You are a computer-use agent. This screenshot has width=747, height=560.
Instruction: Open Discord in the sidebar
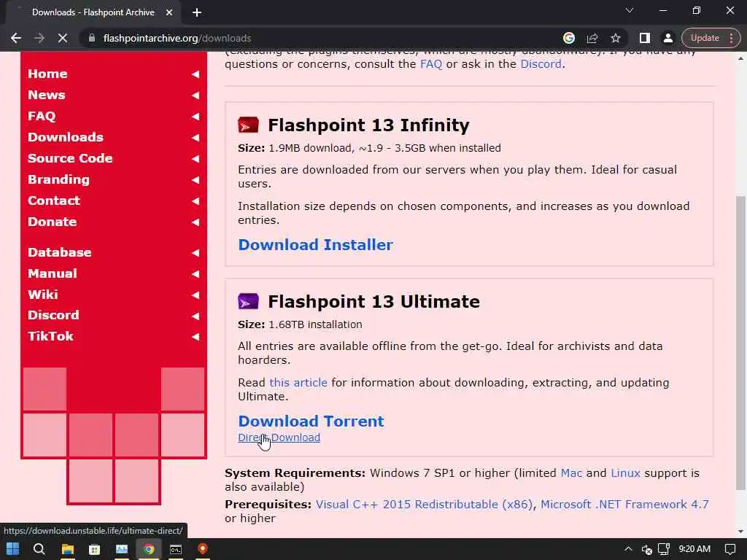click(53, 315)
